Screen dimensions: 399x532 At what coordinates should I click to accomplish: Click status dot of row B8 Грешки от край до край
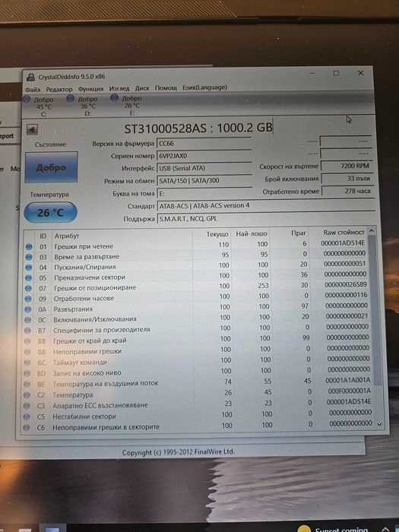[x=27, y=341]
